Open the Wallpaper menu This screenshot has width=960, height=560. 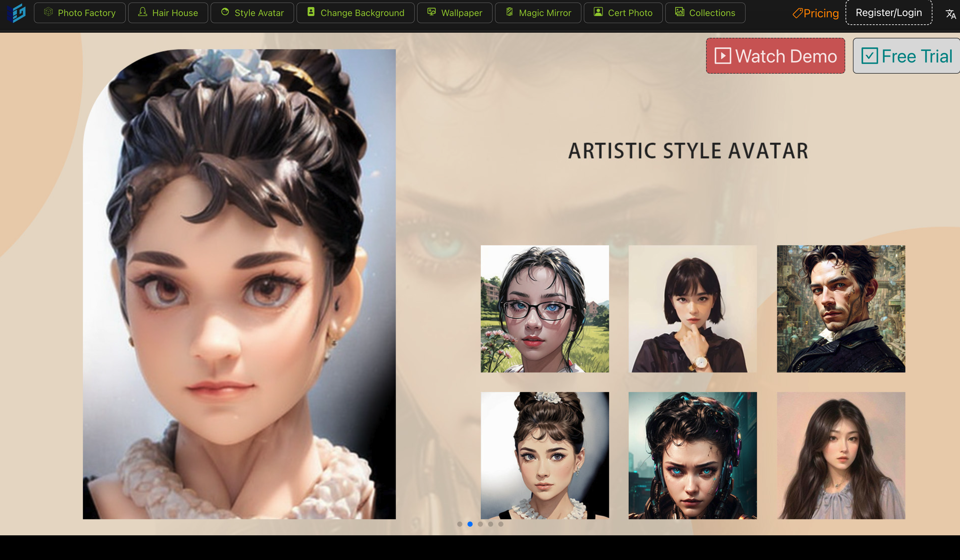click(x=455, y=13)
